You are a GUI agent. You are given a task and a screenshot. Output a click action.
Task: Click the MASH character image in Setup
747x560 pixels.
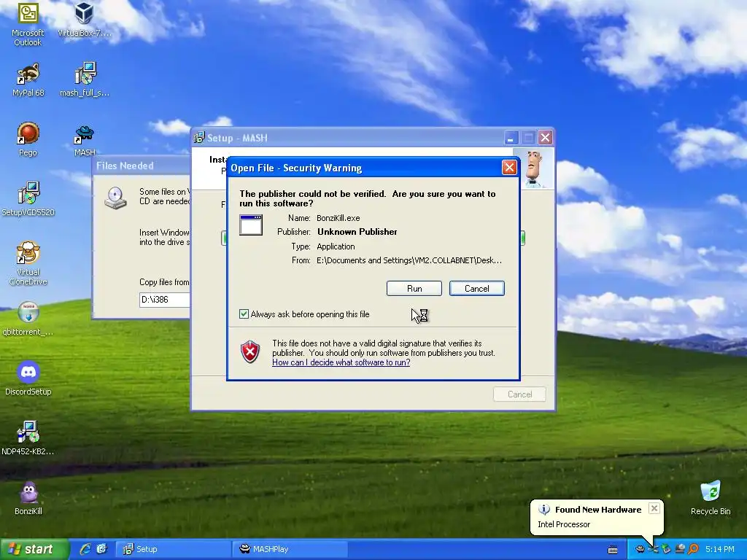pos(535,169)
